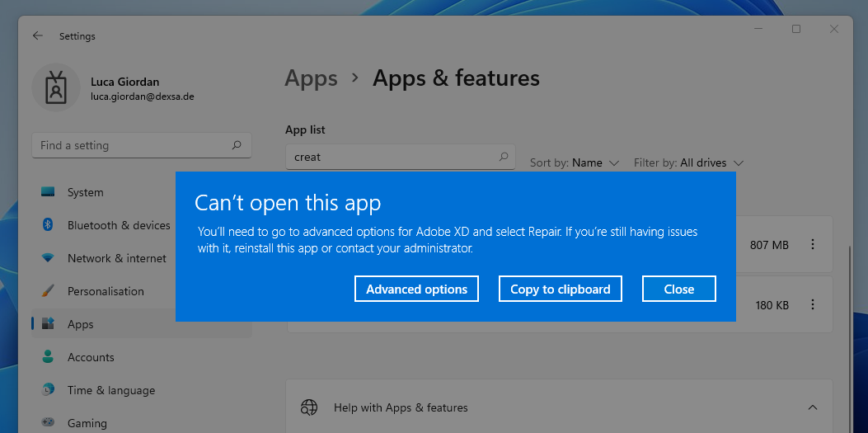Click the Time & language globe icon

click(48, 390)
